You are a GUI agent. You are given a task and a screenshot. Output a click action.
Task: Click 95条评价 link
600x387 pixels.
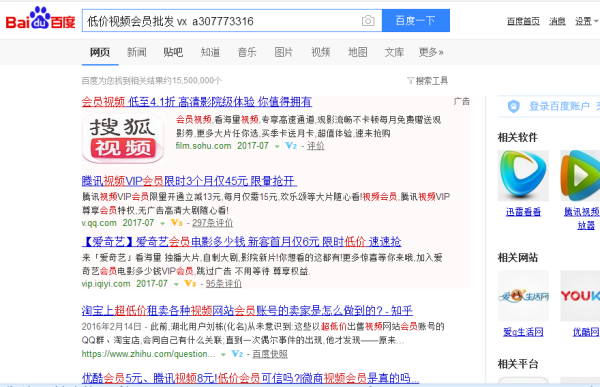pos(224,284)
